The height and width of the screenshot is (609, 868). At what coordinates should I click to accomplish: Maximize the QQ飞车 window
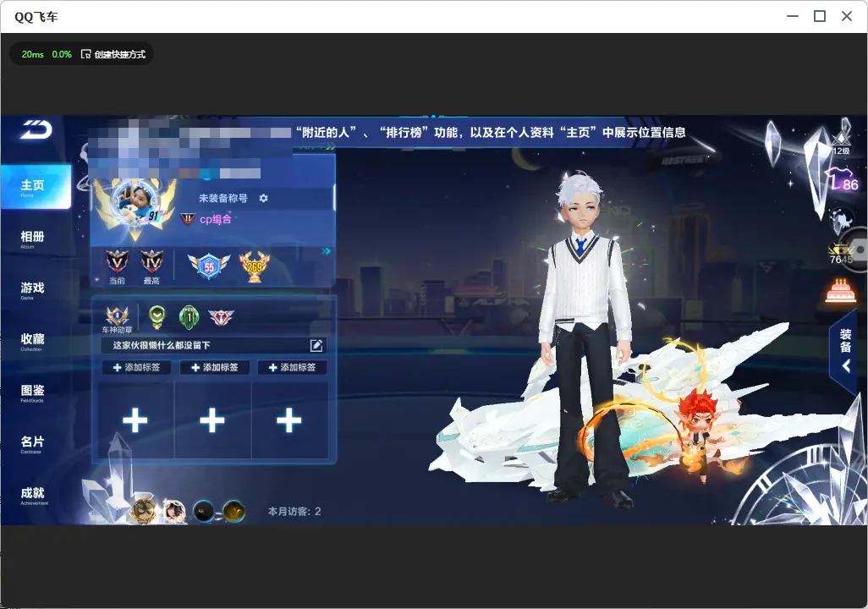pyautogui.click(x=820, y=16)
